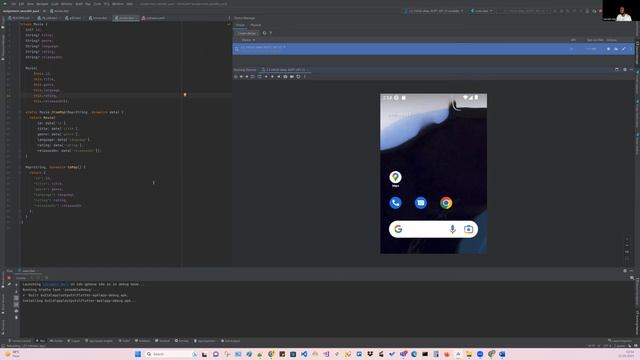Open the Edit menu
The width and height of the screenshot is (640, 360).
[22, 4]
